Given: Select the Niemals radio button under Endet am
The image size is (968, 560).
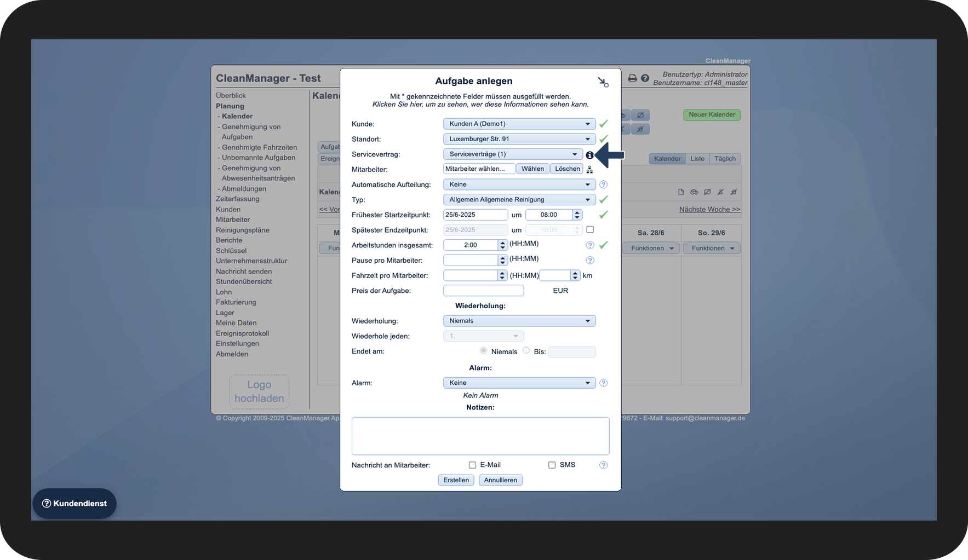Looking at the screenshot, I should pyautogui.click(x=483, y=350).
